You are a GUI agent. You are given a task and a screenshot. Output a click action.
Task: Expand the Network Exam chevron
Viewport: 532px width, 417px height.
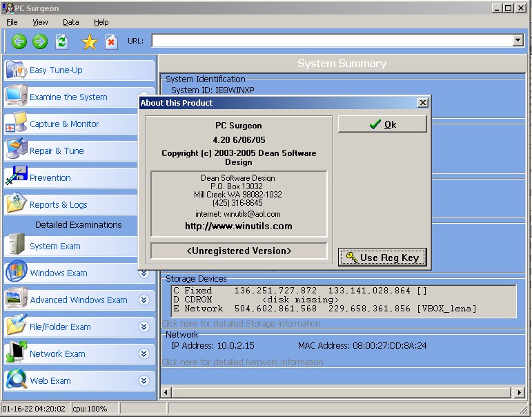pos(144,354)
